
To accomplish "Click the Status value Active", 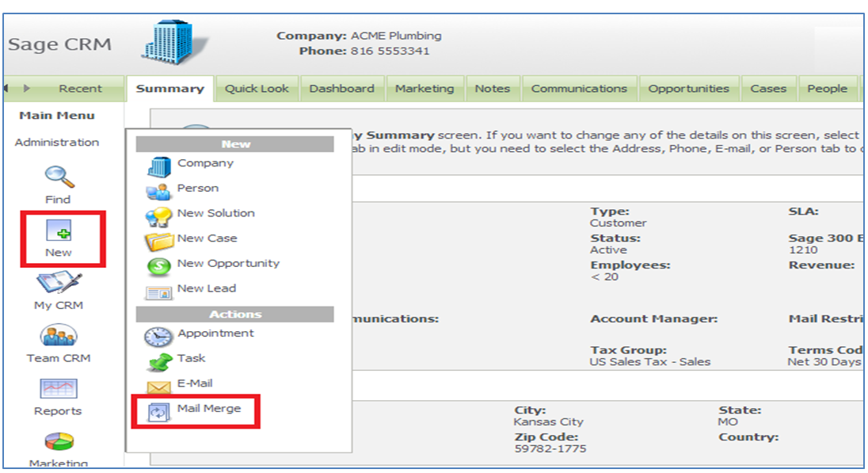I will coord(608,250).
